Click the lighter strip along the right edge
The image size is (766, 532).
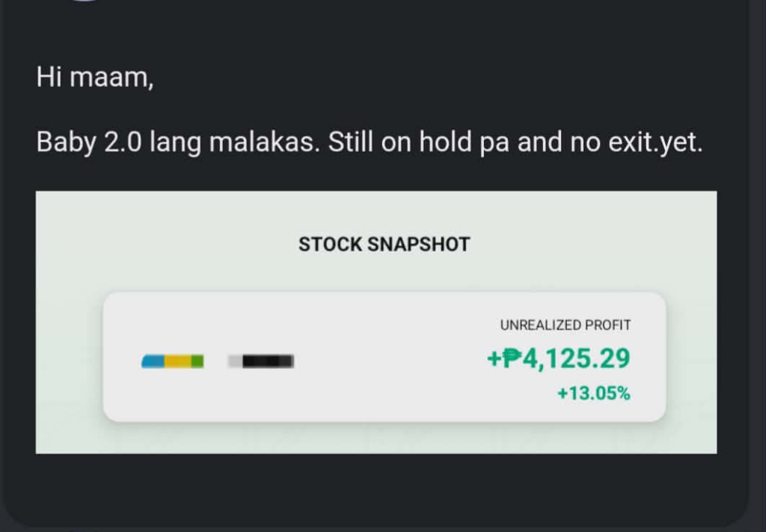click(x=758, y=262)
